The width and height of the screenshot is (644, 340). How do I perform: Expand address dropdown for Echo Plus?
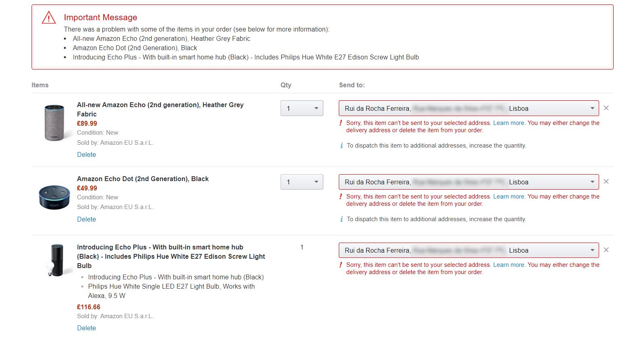pos(469,250)
